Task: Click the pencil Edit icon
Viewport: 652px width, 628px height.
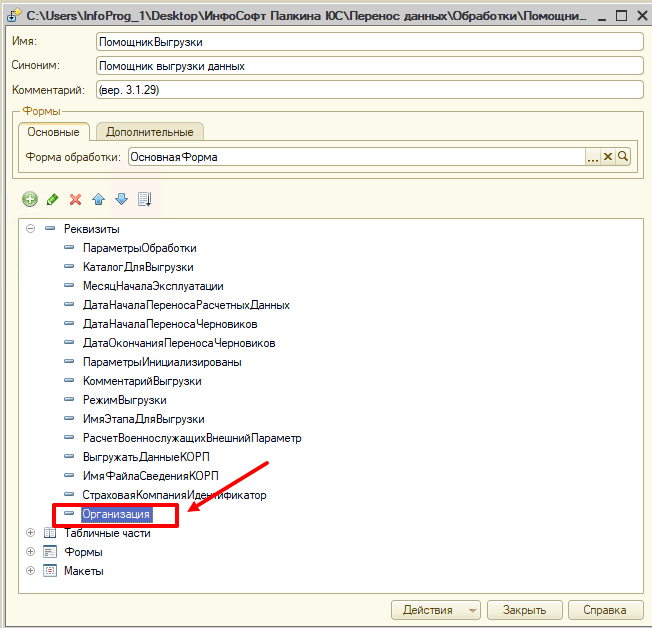Action: pyautogui.click(x=53, y=199)
